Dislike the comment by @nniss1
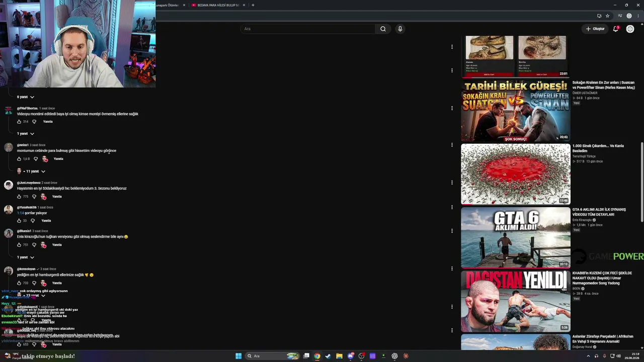 point(35,159)
